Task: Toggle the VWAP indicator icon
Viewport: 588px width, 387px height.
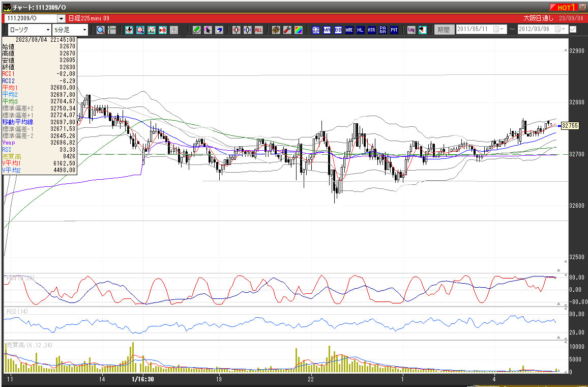Action: click(x=316, y=30)
